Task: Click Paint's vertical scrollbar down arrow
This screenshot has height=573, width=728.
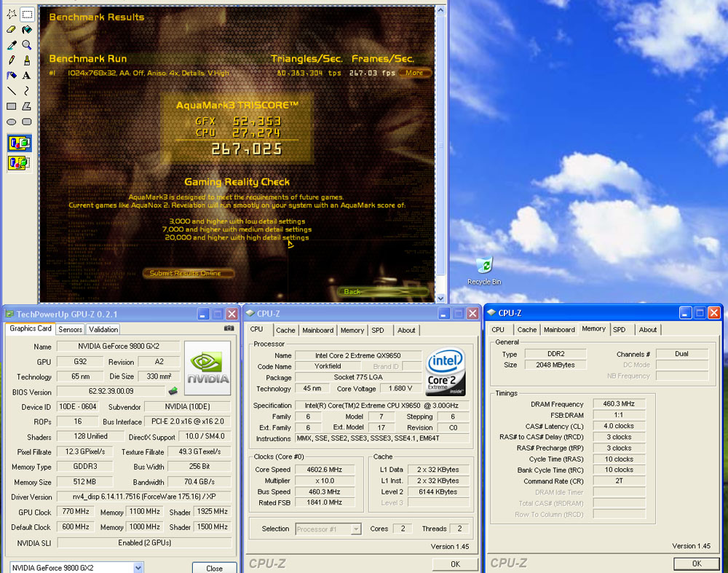Action: point(440,298)
